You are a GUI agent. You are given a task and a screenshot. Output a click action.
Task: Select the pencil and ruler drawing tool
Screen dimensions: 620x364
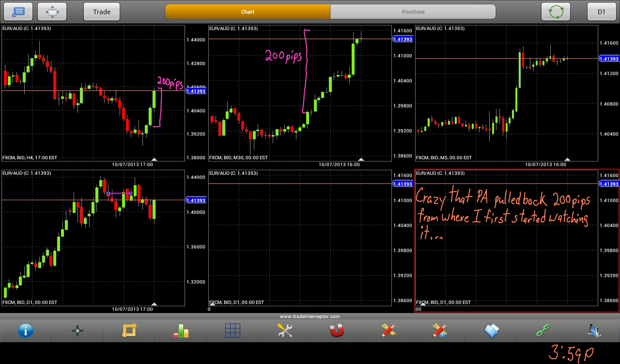click(x=388, y=331)
